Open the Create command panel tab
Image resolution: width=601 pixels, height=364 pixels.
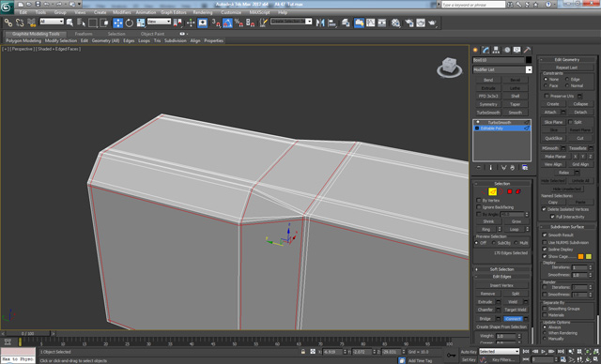click(476, 50)
